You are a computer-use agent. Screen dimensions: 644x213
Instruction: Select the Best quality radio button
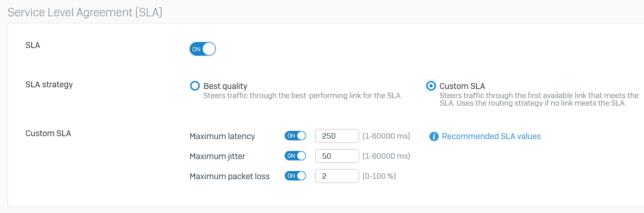(x=195, y=86)
